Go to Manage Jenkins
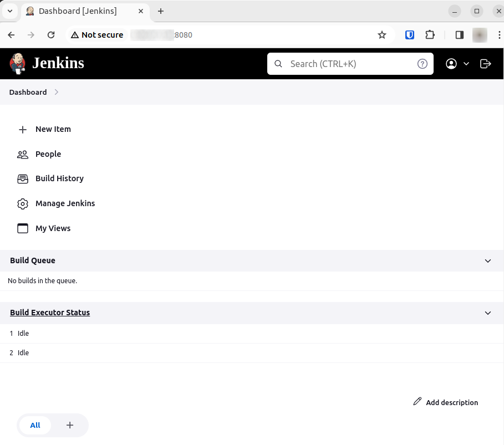The width and height of the screenshot is (504, 445). (65, 203)
